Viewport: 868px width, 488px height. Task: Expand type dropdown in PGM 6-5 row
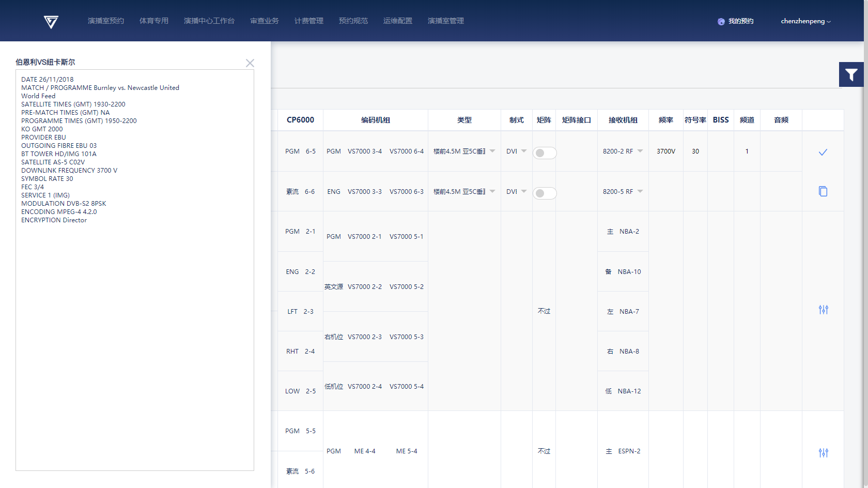pyautogui.click(x=492, y=151)
